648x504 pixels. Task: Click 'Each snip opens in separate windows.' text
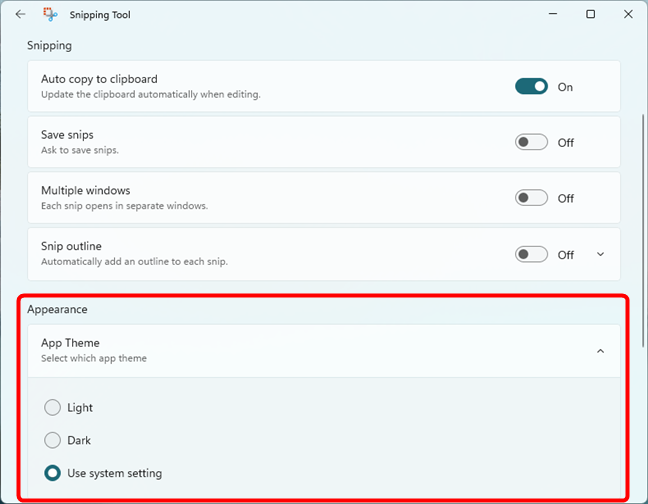pos(124,206)
